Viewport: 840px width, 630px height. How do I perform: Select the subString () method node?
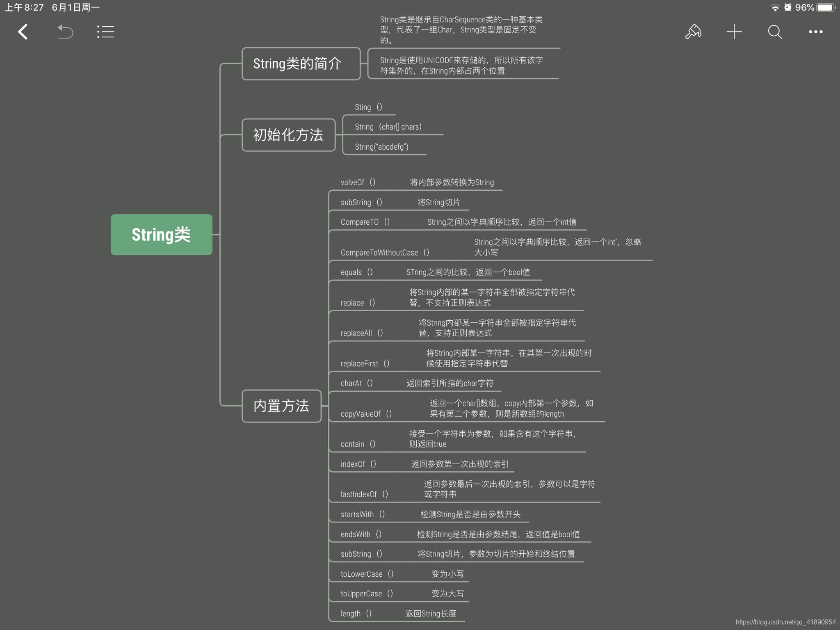click(x=361, y=202)
